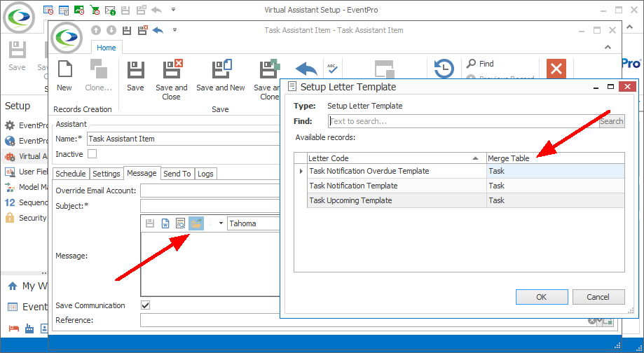Click the Merge Table column header
The height and width of the screenshot is (353, 644).
pyautogui.click(x=555, y=158)
